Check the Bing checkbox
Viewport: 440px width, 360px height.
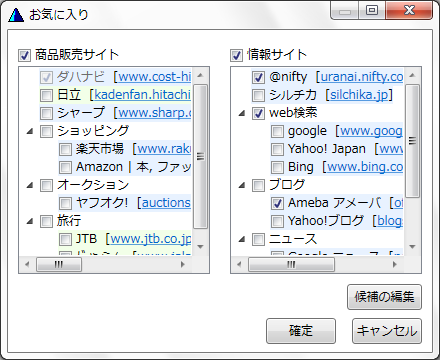(x=277, y=167)
